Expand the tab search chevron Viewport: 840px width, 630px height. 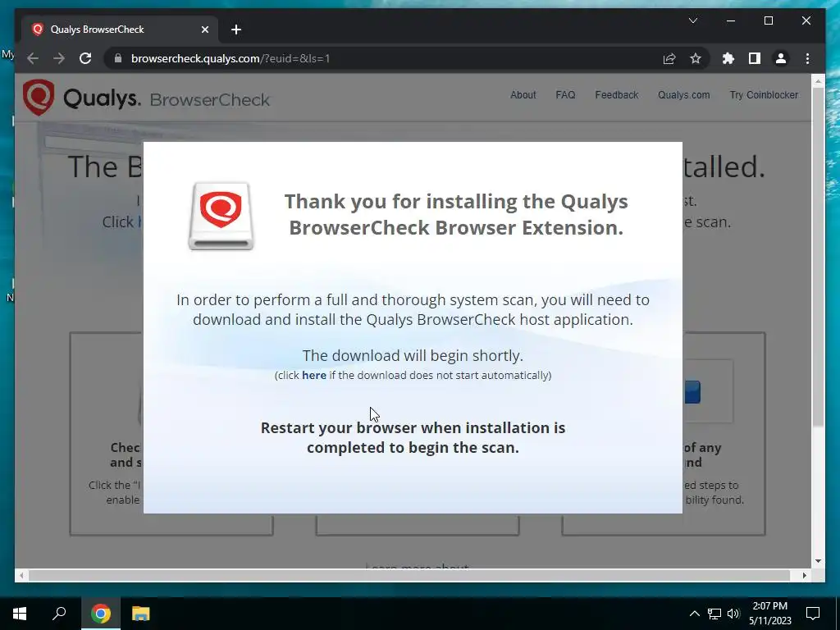tap(692, 21)
